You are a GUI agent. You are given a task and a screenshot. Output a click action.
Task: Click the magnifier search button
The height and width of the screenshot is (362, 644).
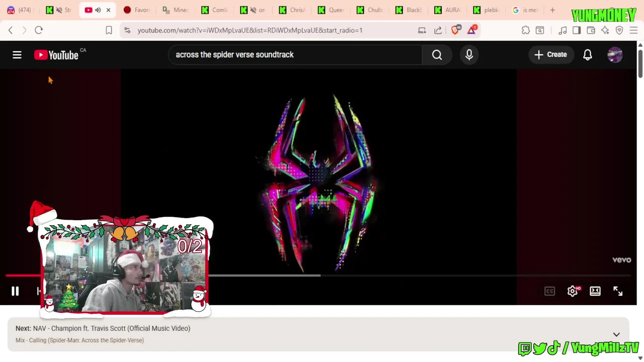click(x=437, y=55)
